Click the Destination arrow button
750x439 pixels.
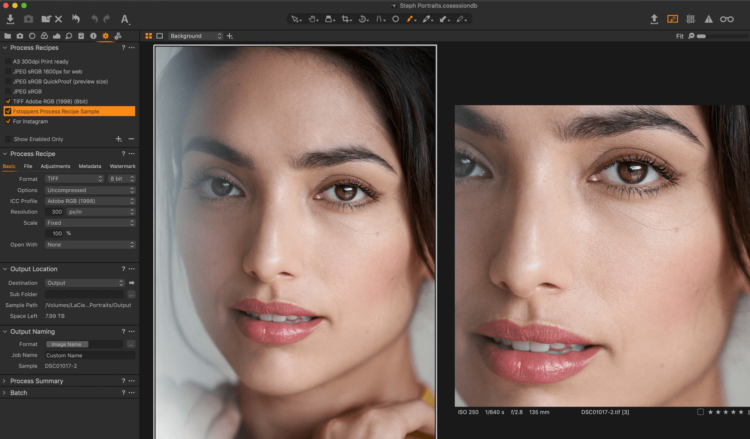click(132, 283)
